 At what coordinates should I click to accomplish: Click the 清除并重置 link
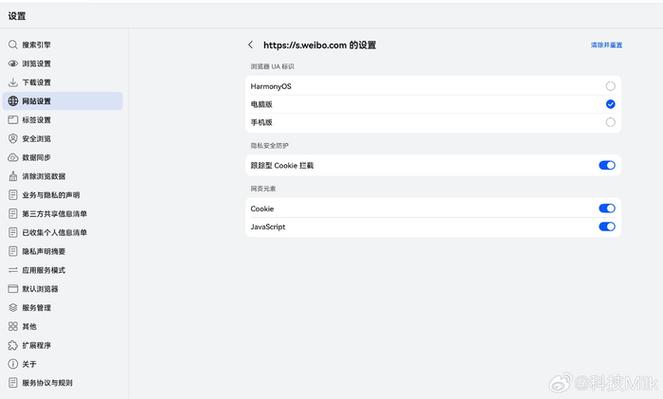point(606,45)
